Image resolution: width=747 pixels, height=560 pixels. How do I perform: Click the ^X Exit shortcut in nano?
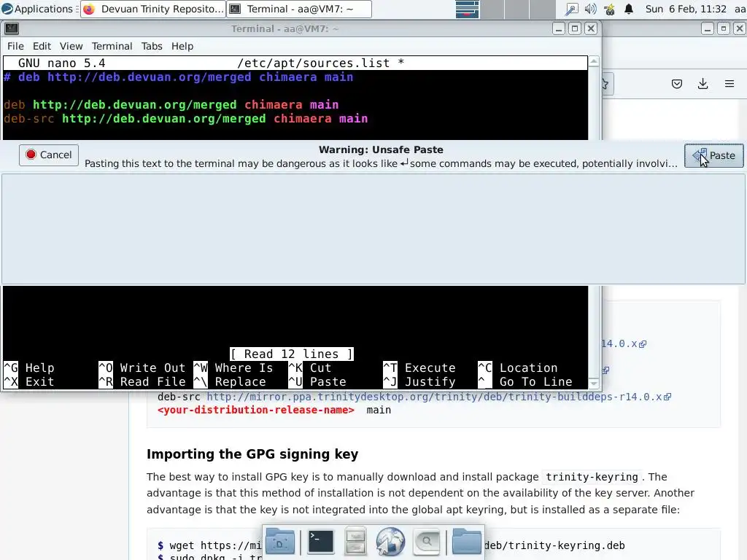(29, 381)
